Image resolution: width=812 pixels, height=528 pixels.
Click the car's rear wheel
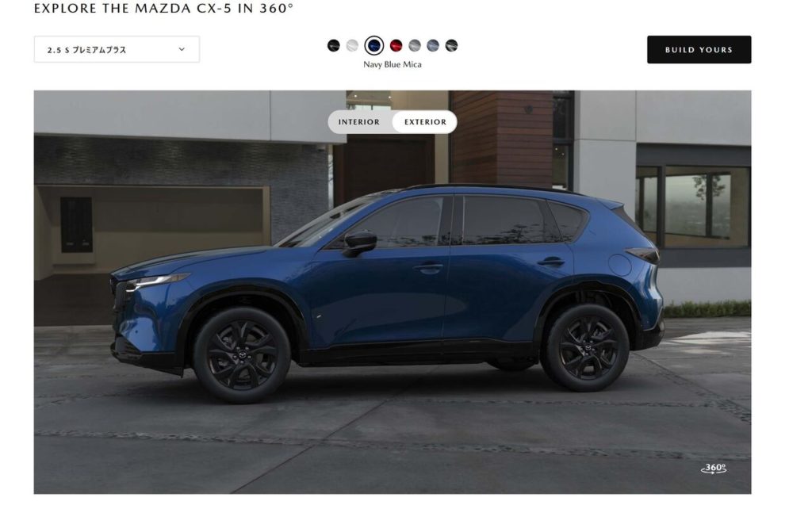point(585,348)
